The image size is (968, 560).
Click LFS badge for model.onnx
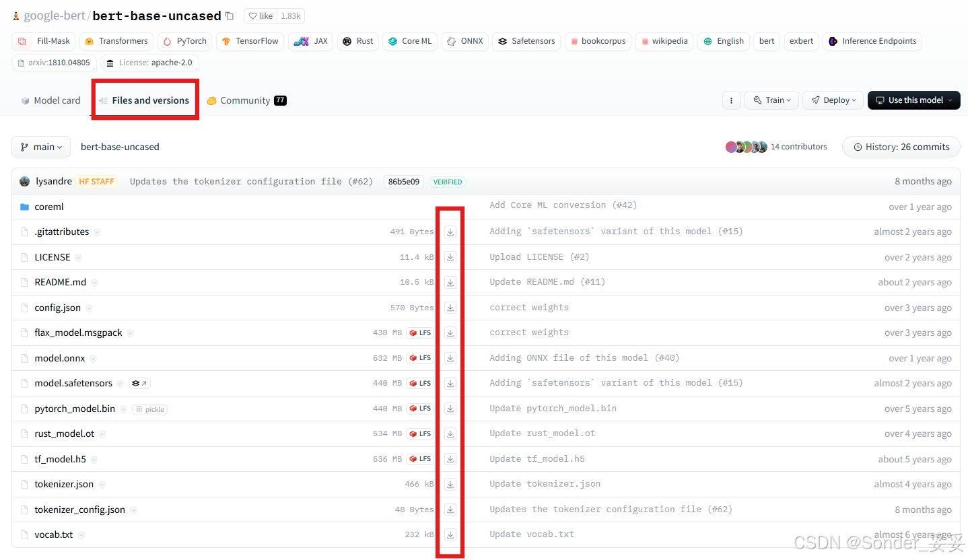[x=420, y=358]
